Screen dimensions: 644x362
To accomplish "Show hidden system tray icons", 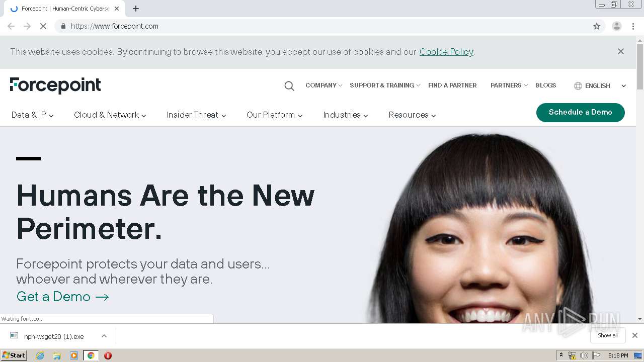I will [561, 355].
